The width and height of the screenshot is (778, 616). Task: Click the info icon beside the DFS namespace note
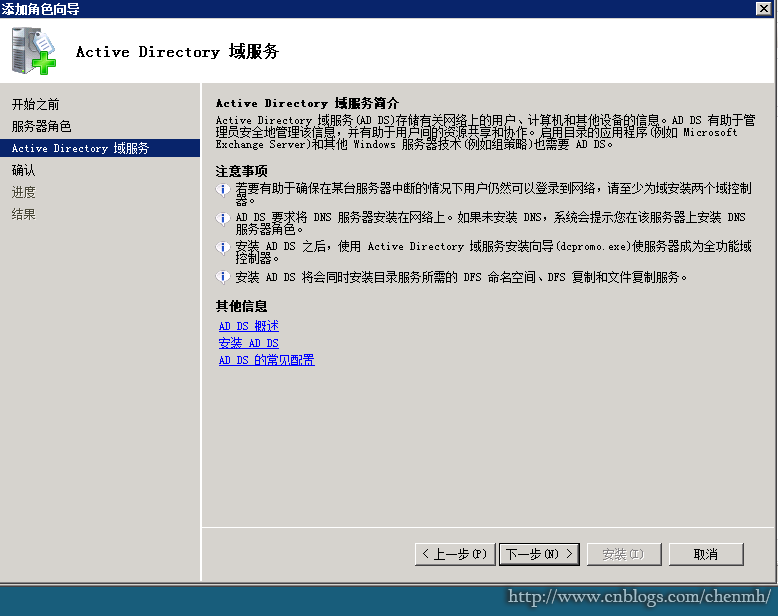(223, 276)
